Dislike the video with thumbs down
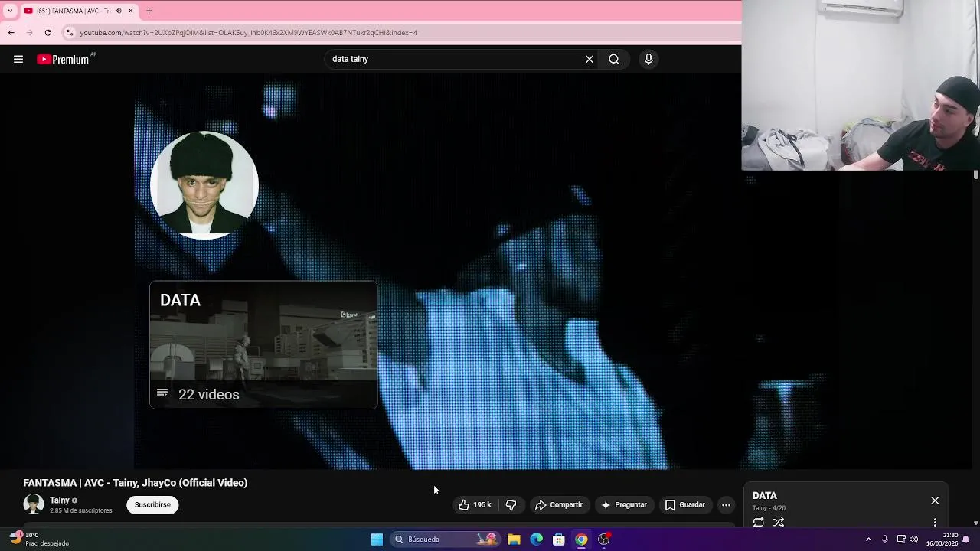Screen dimensions: 980x551 click(511, 505)
